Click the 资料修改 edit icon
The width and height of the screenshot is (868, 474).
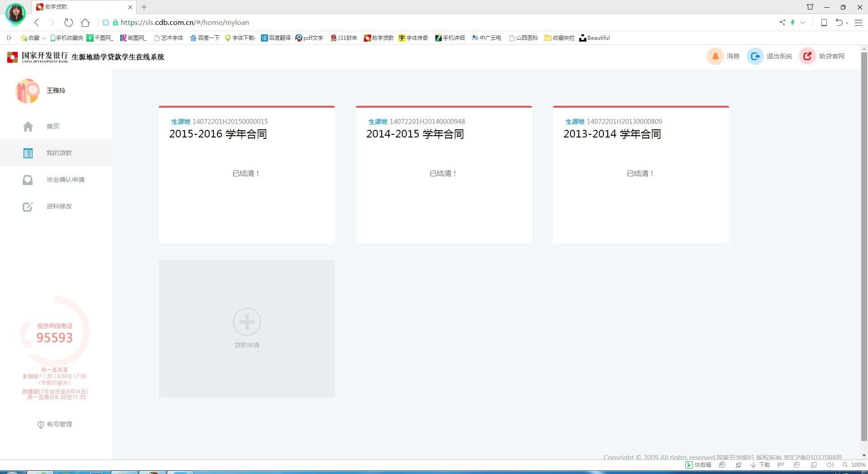pyautogui.click(x=28, y=207)
